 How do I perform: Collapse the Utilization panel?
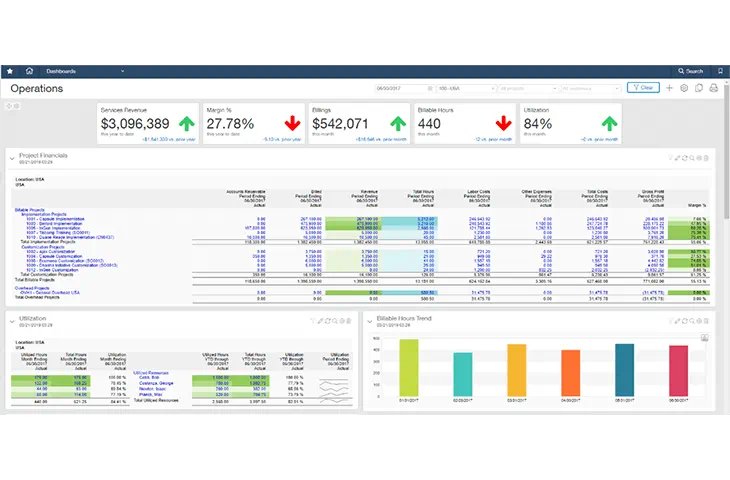[x=12, y=321]
